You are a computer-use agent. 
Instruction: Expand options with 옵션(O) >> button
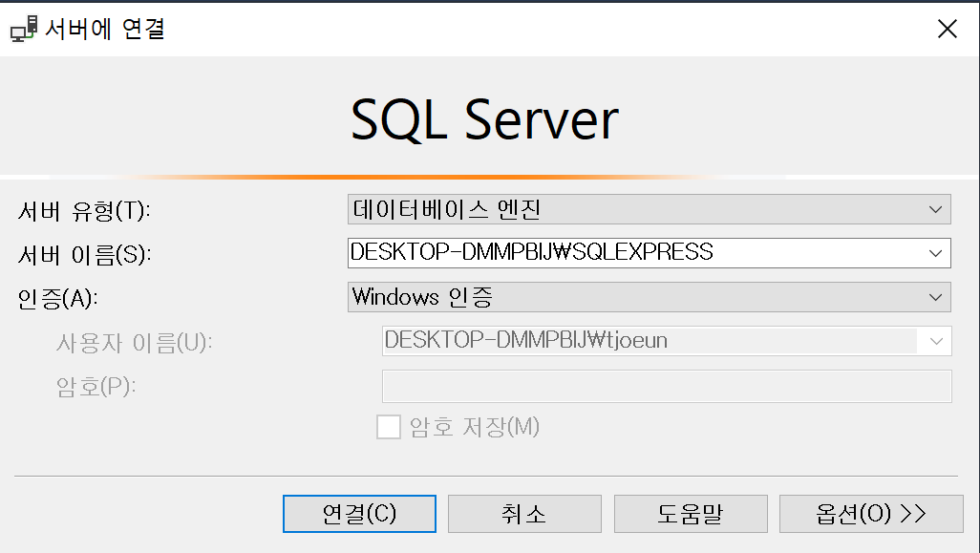[871, 514]
